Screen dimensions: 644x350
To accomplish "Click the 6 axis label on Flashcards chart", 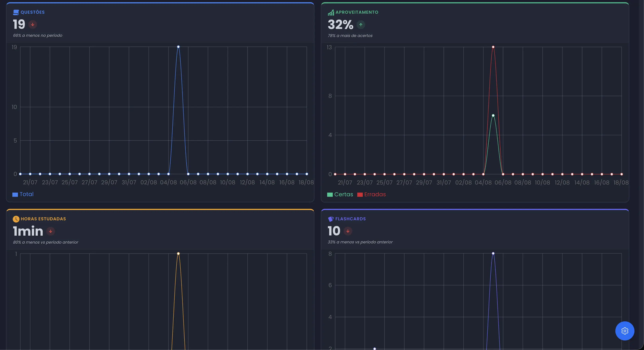I will coord(330,285).
